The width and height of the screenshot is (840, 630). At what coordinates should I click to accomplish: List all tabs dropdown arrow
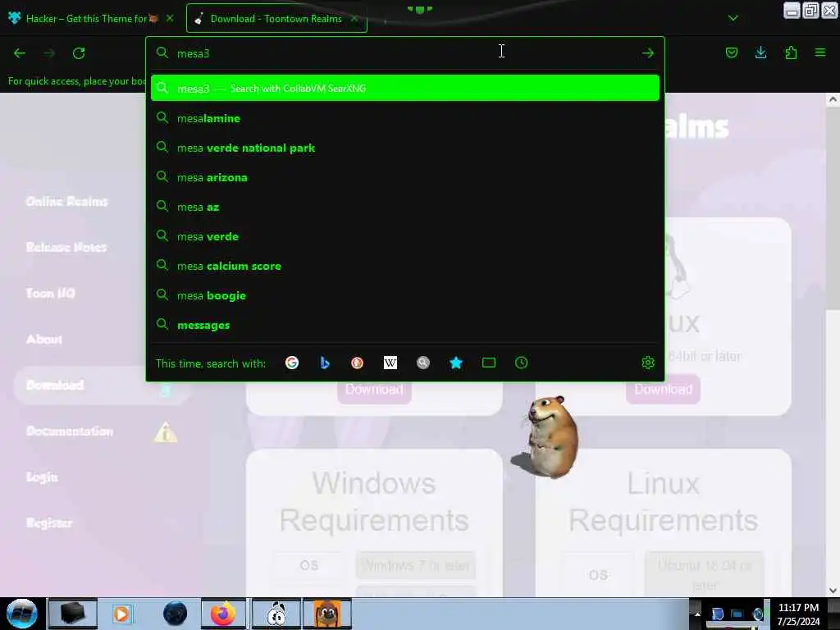tap(733, 18)
